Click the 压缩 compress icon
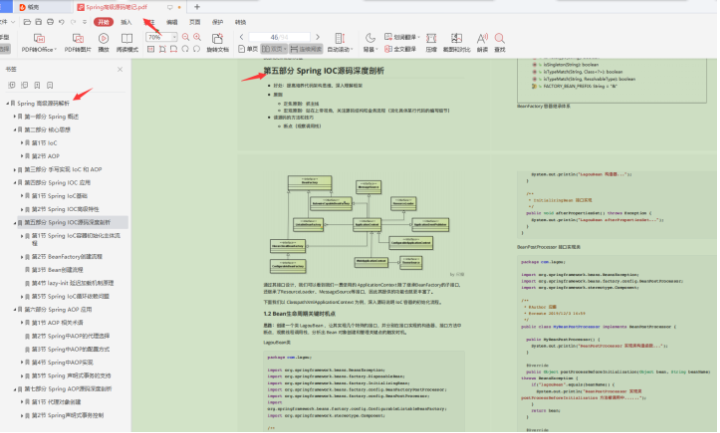 (x=431, y=39)
